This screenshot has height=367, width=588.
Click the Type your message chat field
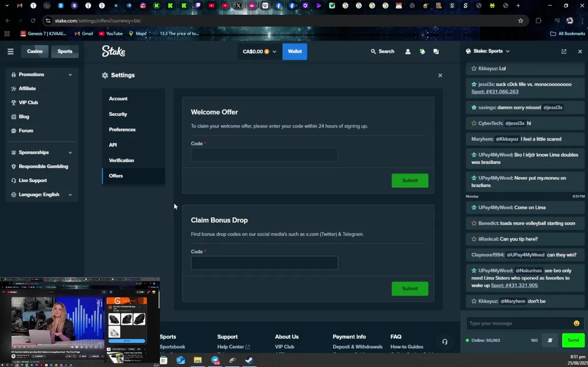pyautogui.click(x=520, y=323)
